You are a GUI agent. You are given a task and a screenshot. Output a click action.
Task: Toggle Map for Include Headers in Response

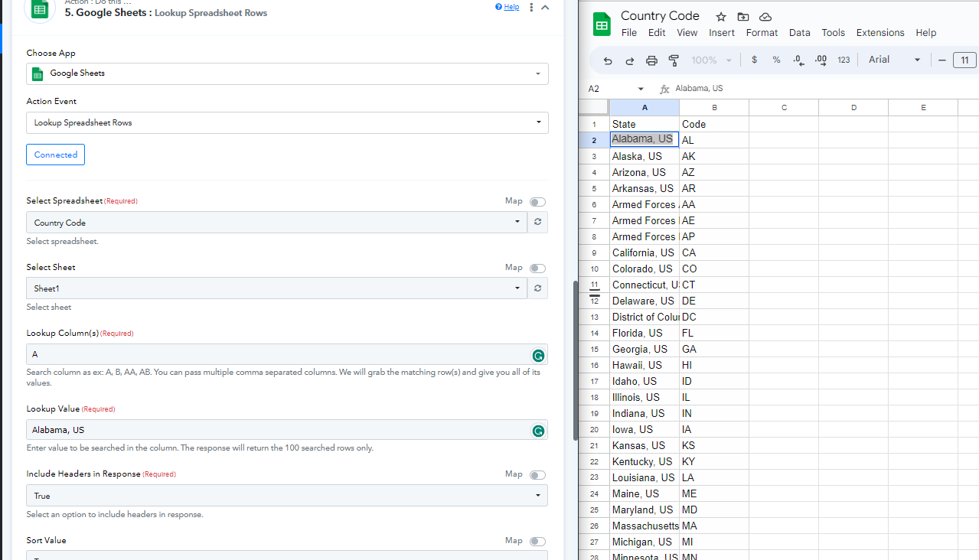(x=538, y=475)
